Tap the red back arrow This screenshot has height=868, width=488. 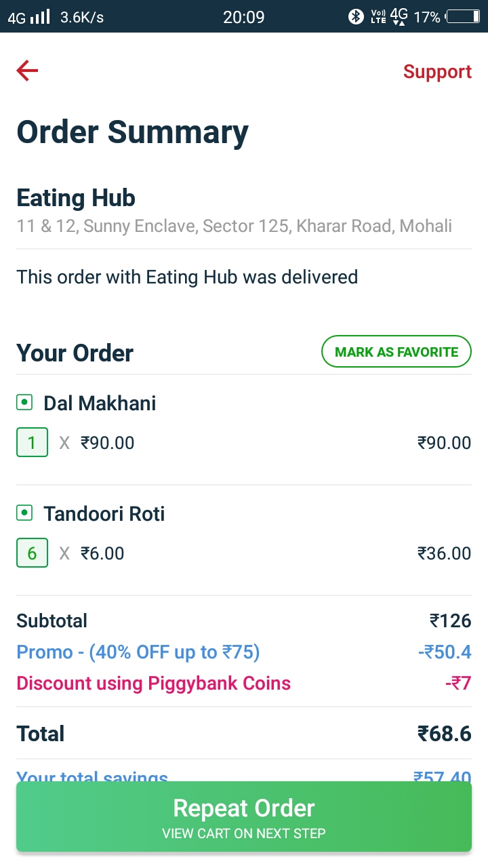pos(27,71)
